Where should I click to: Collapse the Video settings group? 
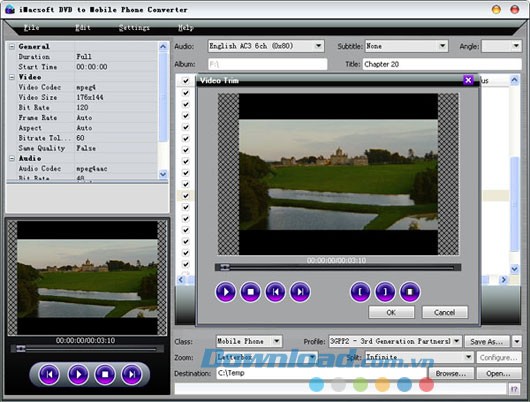[12, 77]
